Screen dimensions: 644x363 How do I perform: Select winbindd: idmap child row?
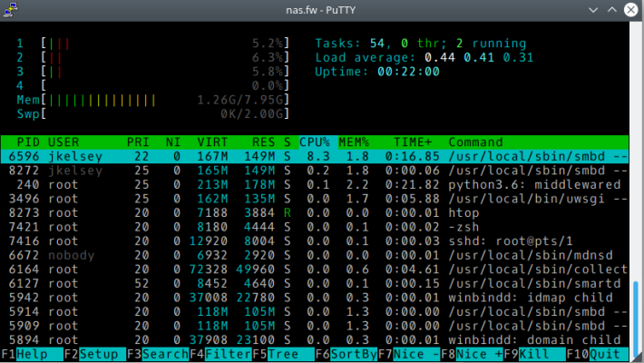coord(315,298)
